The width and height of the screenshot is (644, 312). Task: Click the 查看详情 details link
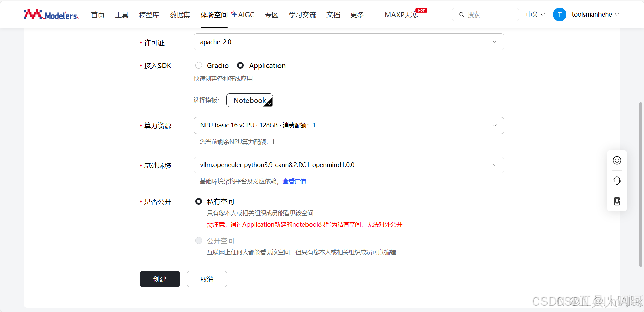pyautogui.click(x=294, y=181)
